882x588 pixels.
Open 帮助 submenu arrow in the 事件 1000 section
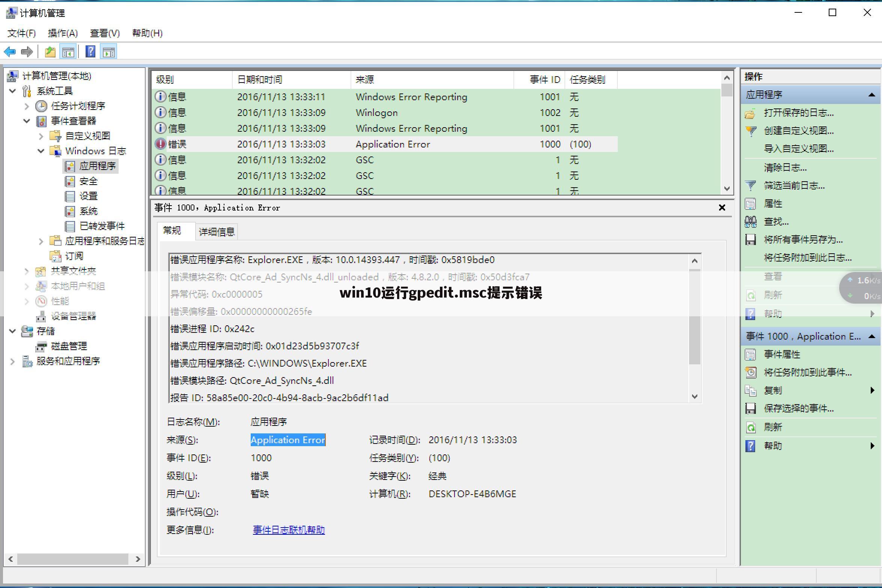coord(872,446)
